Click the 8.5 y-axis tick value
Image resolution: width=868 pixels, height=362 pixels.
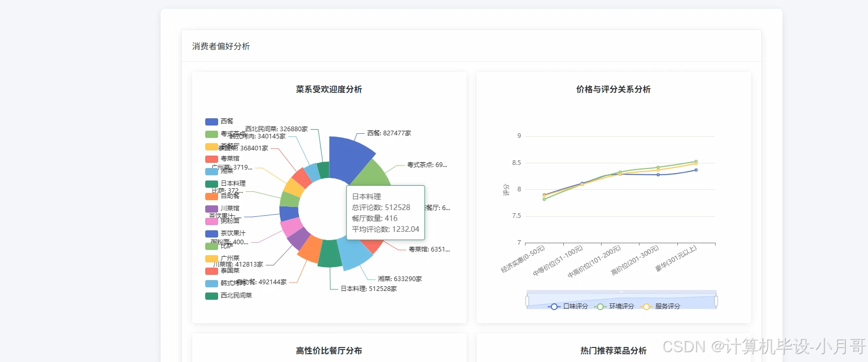(x=517, y=163)
